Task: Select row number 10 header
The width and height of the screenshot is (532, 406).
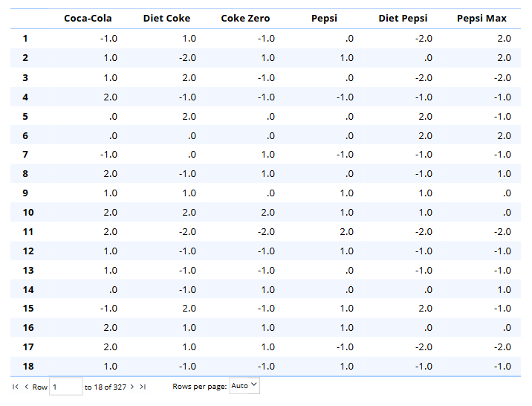Action: [27, 213]
